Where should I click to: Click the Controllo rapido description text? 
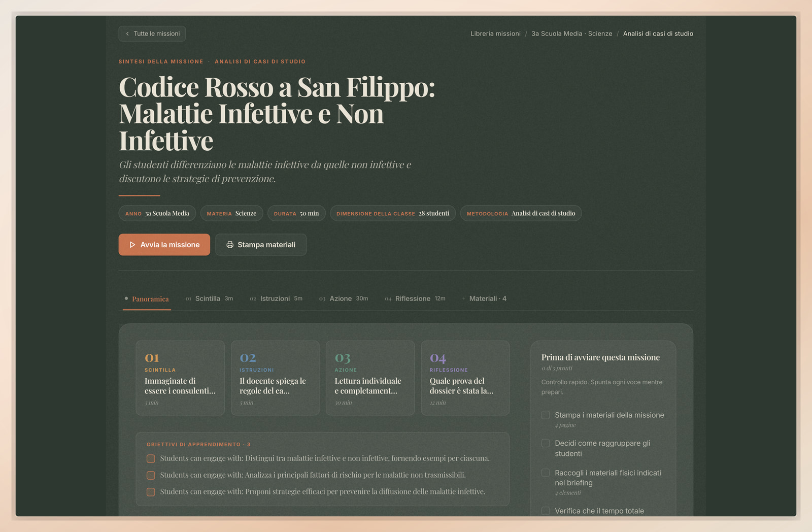point(602,387)
